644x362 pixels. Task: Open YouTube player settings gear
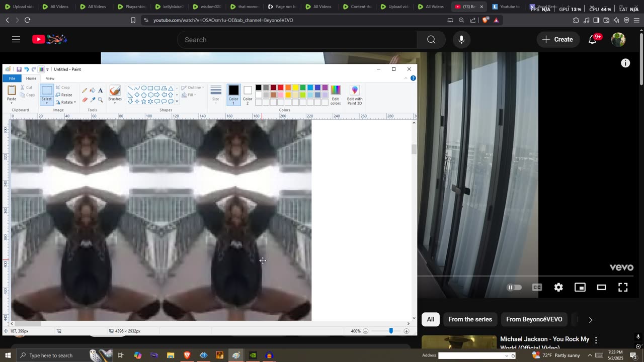(558, 288)
